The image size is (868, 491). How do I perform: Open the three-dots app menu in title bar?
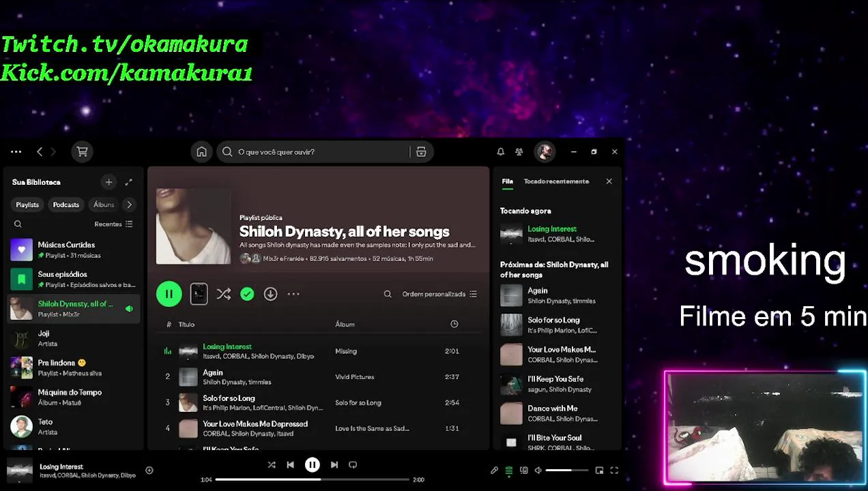point(16,152)
